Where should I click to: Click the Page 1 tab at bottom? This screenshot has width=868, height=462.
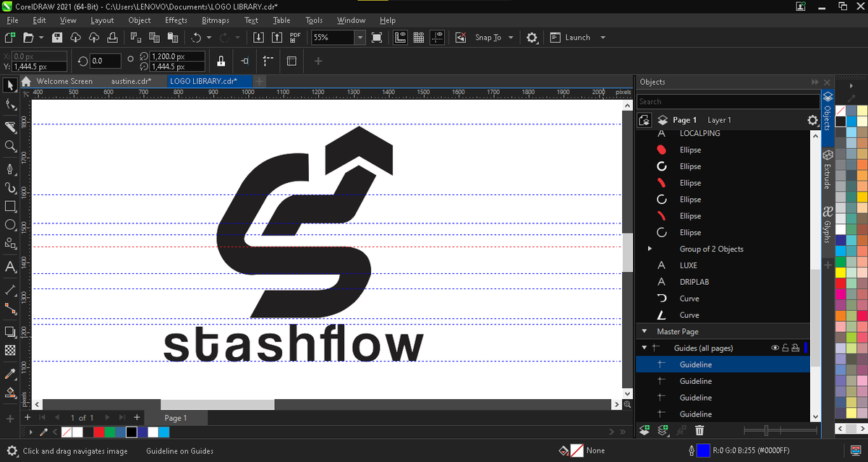pyautogui.click(x=176, y=418)
